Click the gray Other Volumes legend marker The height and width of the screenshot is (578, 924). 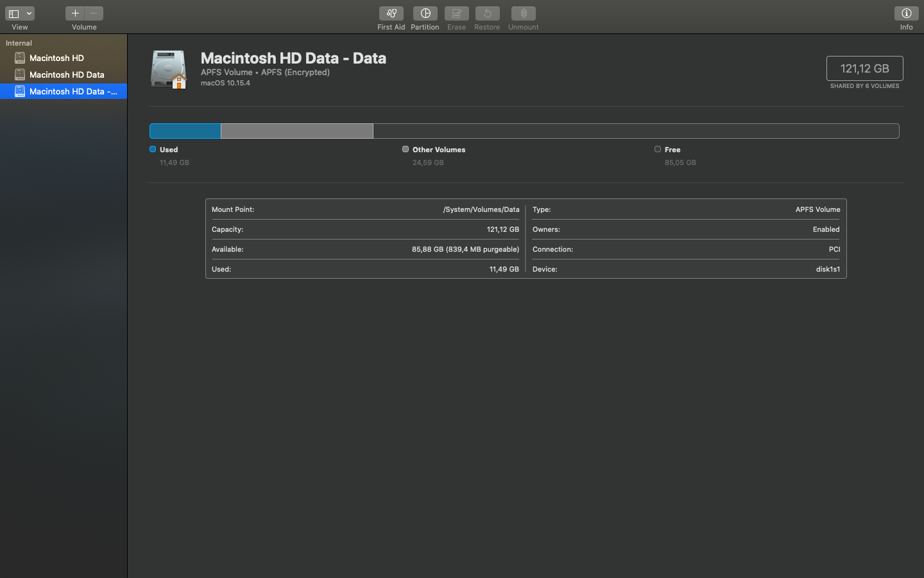406,149
